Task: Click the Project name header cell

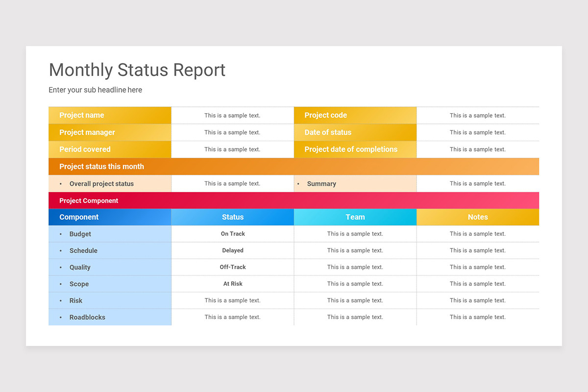Action: point(81,115)
